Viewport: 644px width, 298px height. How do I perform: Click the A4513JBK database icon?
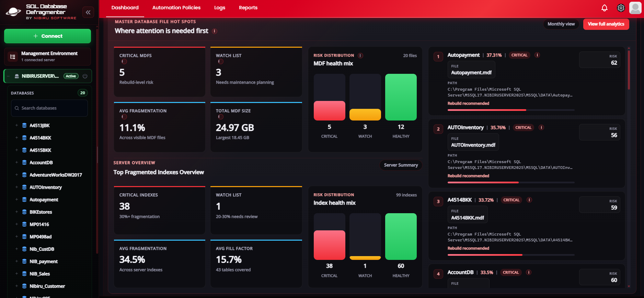24,125
